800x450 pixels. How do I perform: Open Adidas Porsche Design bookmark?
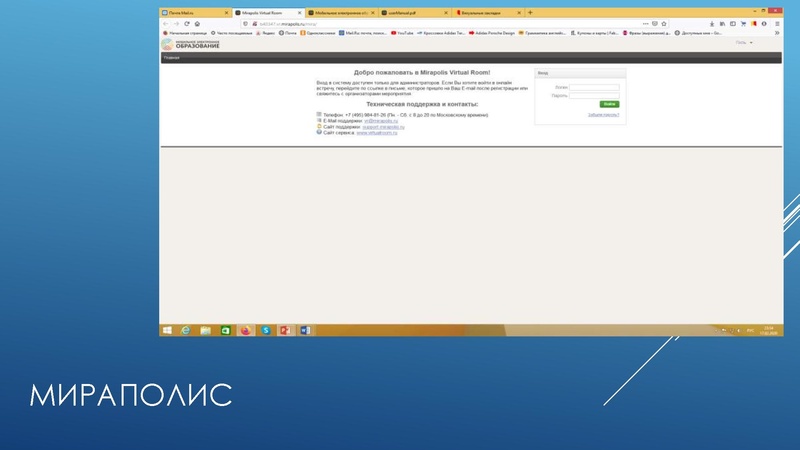coord(492,33)
